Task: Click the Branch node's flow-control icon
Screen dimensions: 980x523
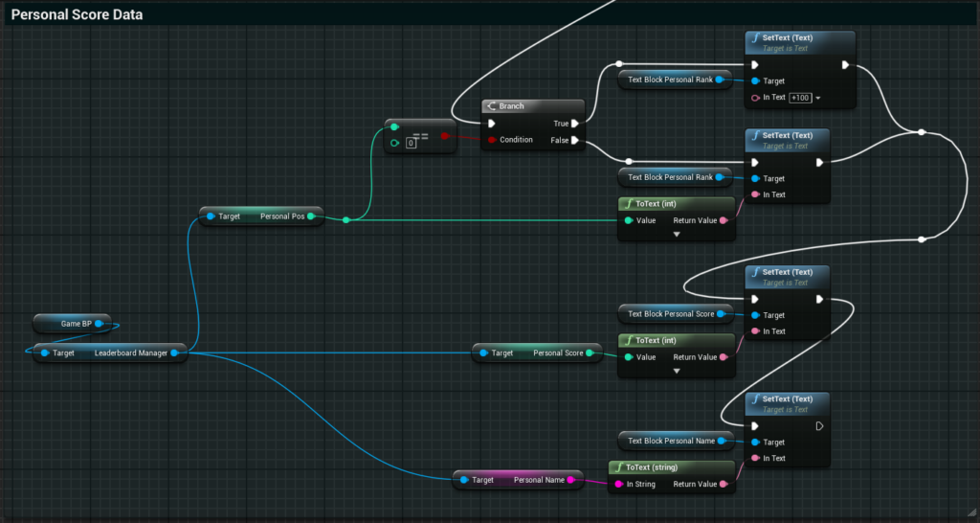Action: 491,106
